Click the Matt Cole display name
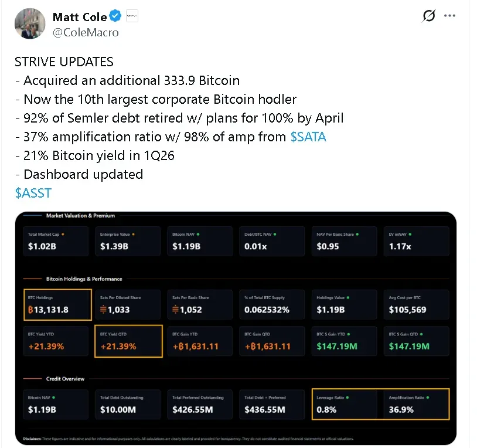 click(79, 17)
